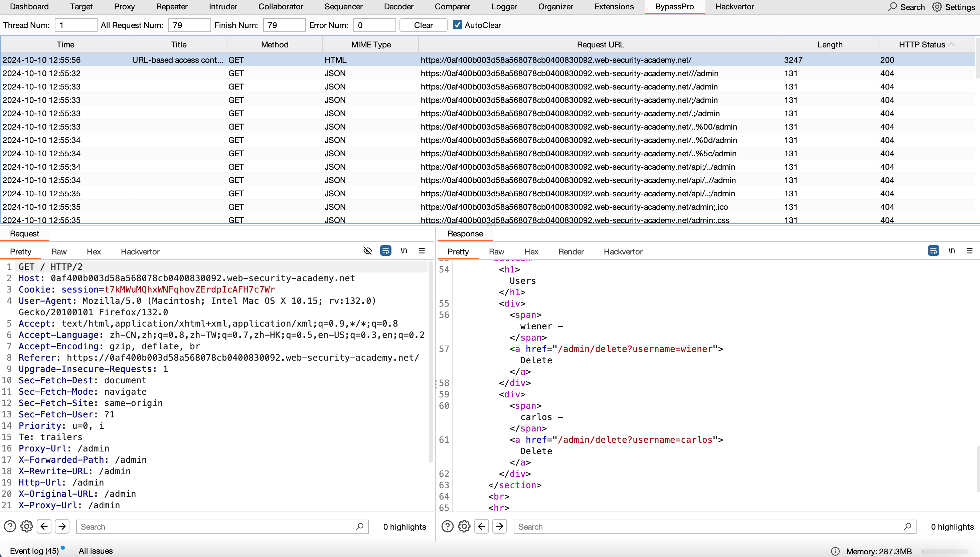Click the Thread Num input field
The image size is (980, 557).
tap(76, 25)
